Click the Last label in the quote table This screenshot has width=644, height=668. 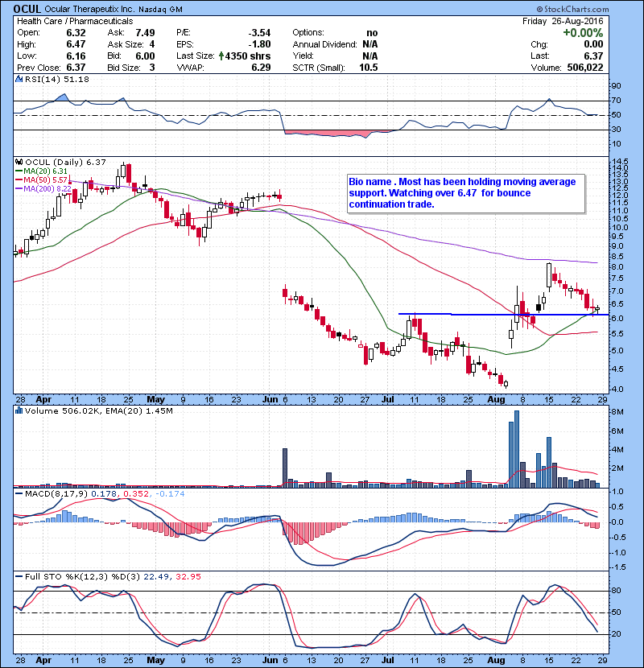[x=540, y=56]
